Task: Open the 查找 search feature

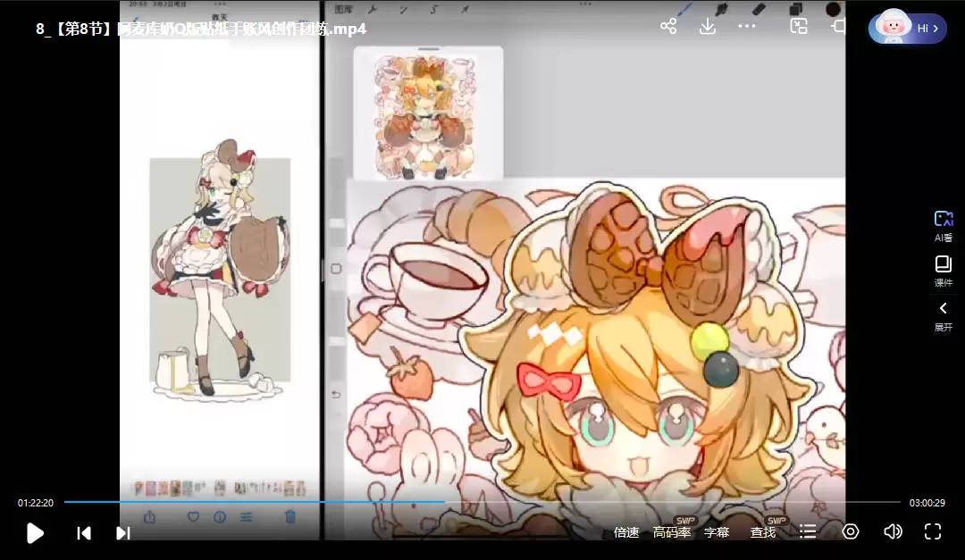Action: click(763, 532)
